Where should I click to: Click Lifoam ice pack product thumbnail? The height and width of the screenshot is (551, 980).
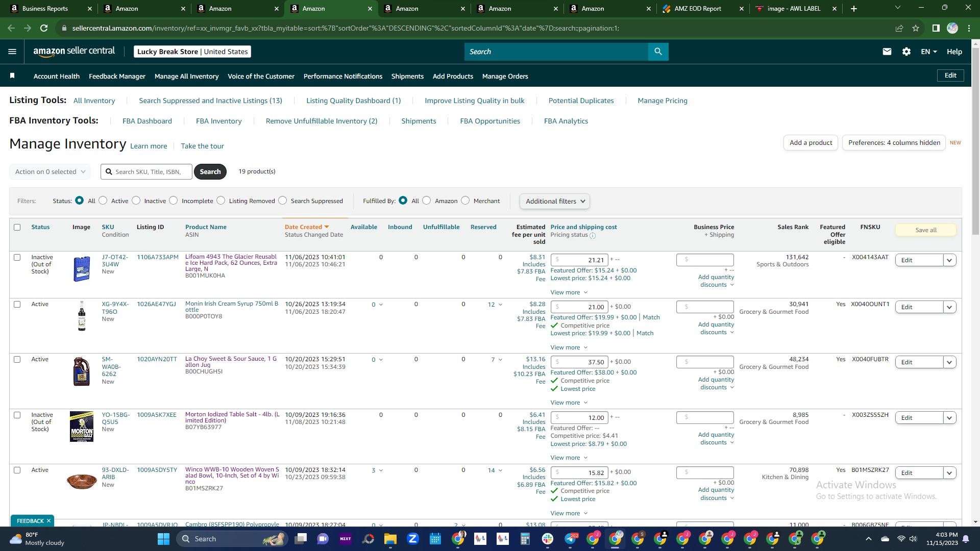[82, 269]
